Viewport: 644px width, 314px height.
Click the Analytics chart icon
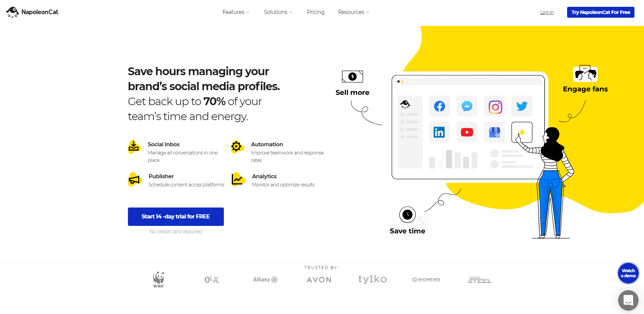pyautogui.click(x=238, y=179)
